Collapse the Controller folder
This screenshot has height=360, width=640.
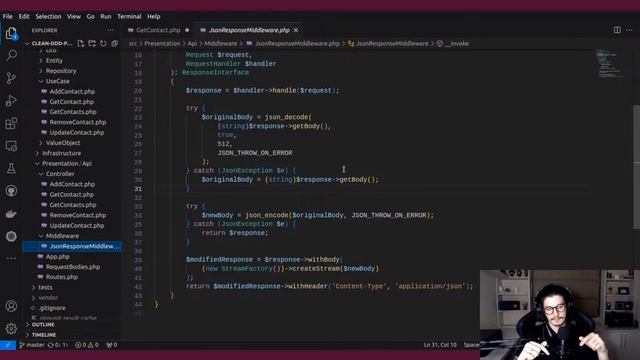pyautogui.click(x=60, y=174)
